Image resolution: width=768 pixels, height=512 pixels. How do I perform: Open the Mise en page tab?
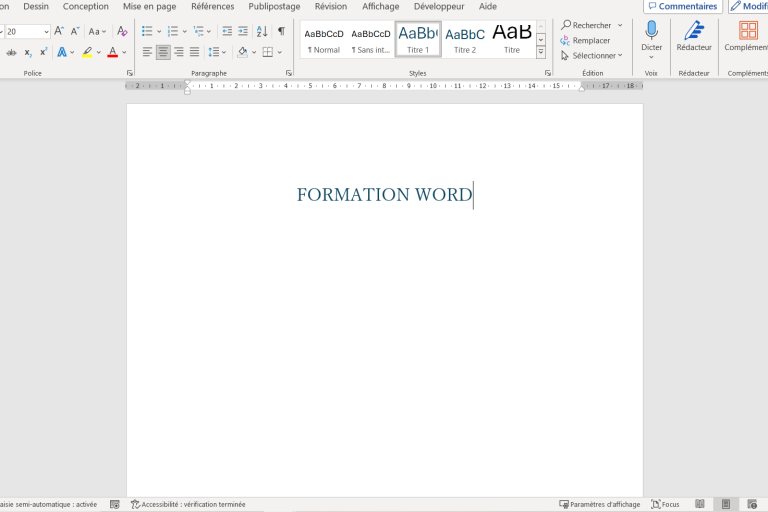(x=149, y=6)
